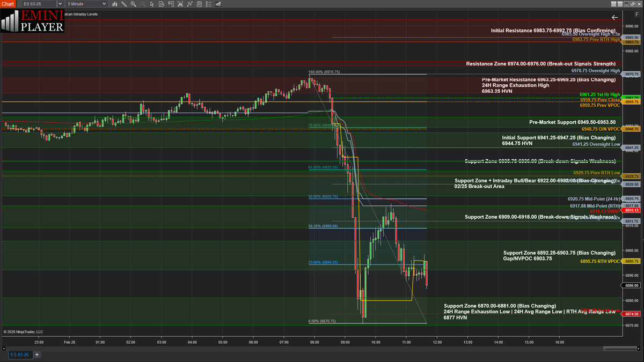
Task: Restore the chart window size
Action: click(632, 4)
